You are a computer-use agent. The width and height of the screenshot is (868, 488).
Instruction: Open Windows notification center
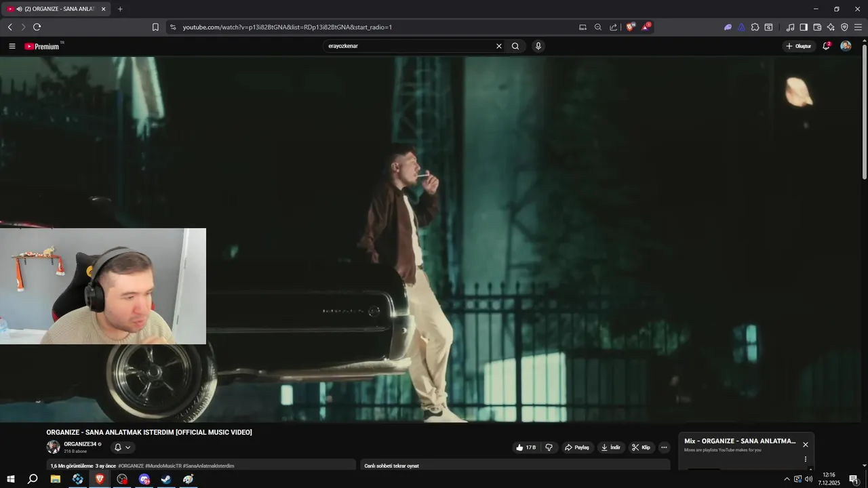[x=854, y=479]
